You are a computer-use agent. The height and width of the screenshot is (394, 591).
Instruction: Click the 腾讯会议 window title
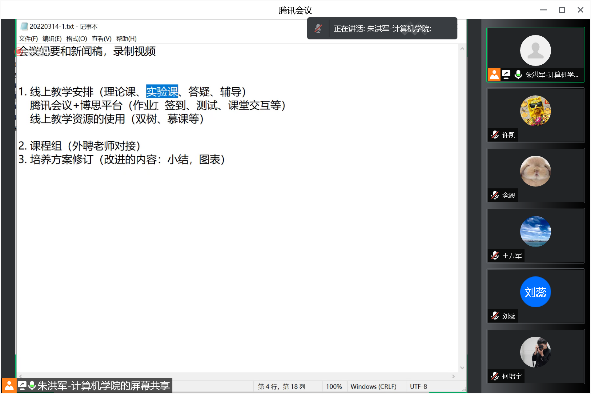[x=295, y=10]
